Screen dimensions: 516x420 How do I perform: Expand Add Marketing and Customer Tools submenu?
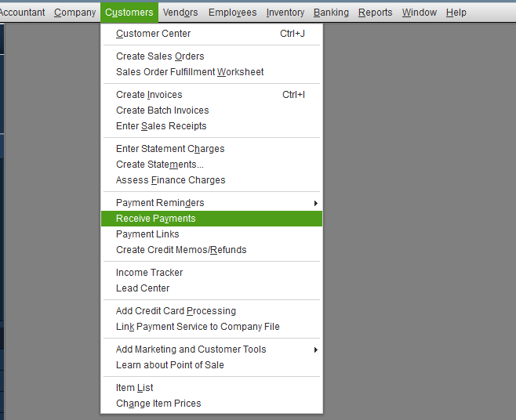(x=315, y=349)
